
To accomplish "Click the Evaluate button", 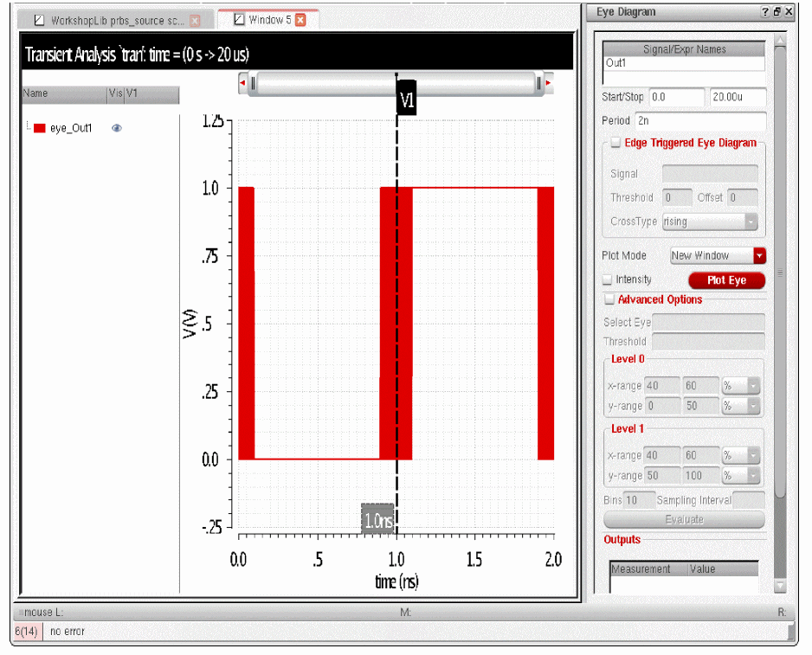I will tap(684, 519).
